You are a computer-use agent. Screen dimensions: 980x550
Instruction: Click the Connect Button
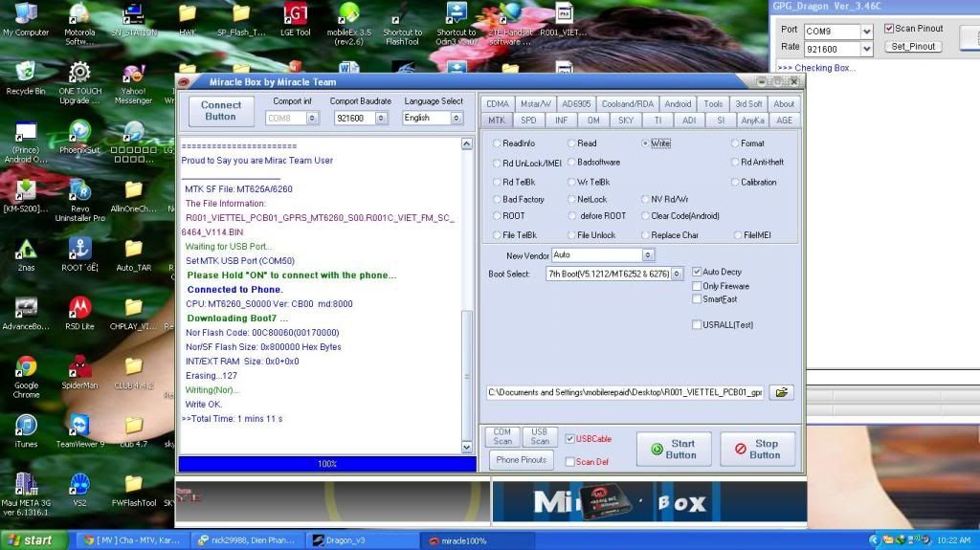tap(221, 111)
